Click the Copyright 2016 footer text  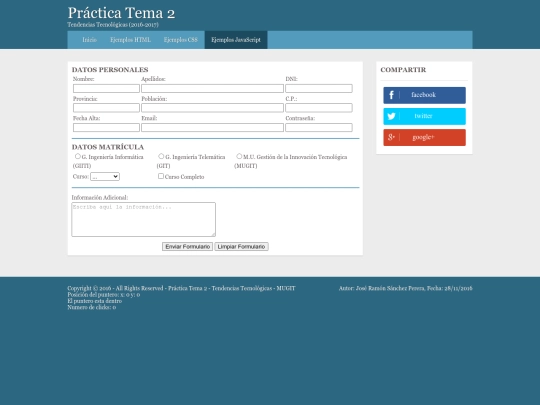coord(181,288)
